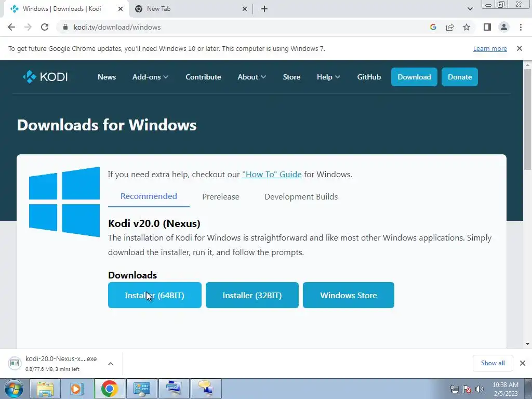Viewport: 532px width, 399px height.
Task: Click the browser forward arrow
Action: pyautogui.click(x=28, y=27)
